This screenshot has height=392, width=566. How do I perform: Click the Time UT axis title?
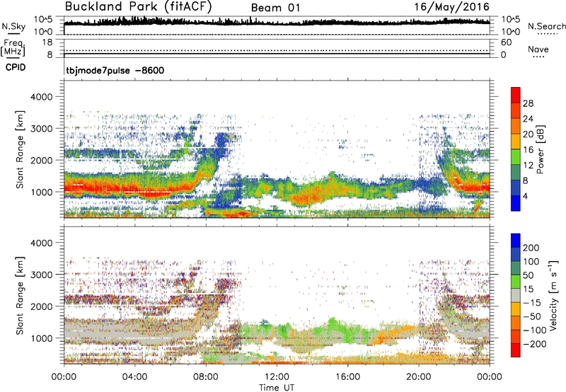pos(277,388)
